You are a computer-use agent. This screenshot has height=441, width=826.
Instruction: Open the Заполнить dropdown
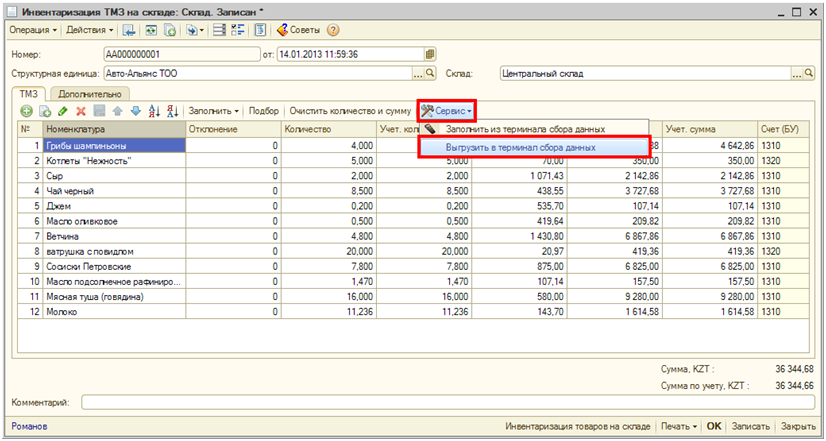[213, 111]
